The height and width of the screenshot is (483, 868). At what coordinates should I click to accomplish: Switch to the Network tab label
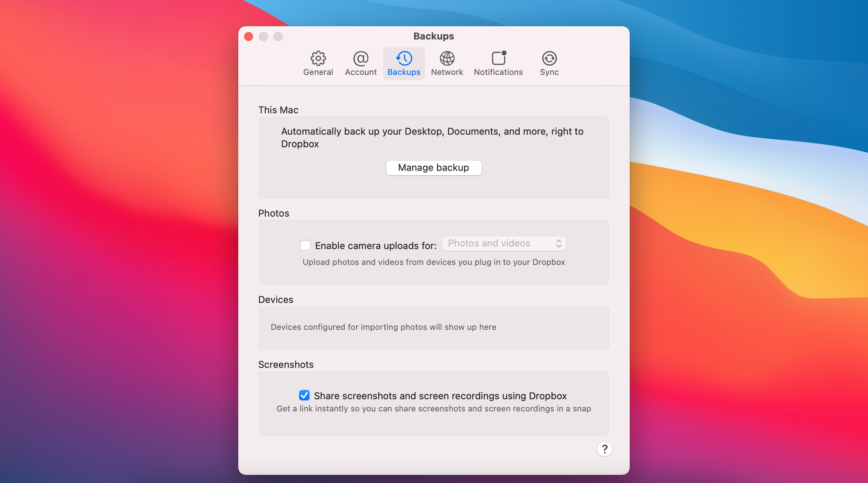click(x=447, y=72)
